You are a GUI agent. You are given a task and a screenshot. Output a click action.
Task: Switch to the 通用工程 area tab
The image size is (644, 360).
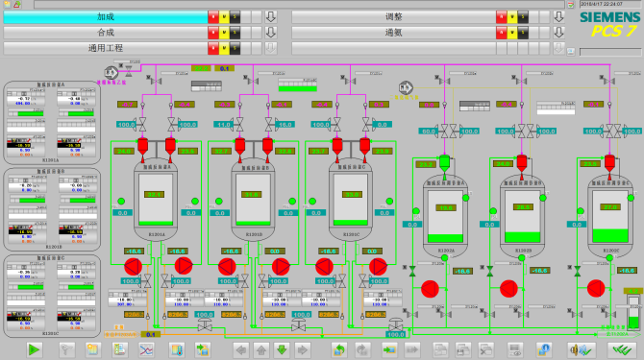pos(106,48)
